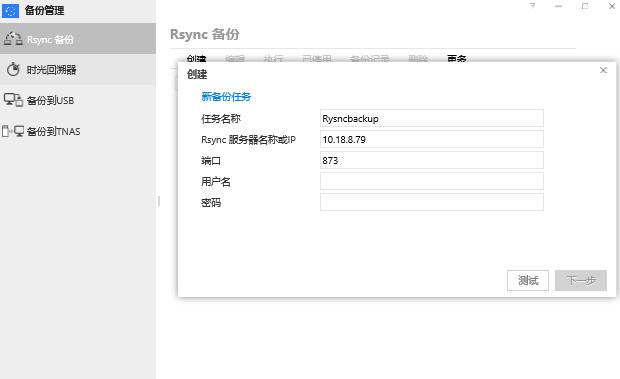Open 时光回溯器 in the sidebar
This screenshot has width=620, height=379.
78,70
